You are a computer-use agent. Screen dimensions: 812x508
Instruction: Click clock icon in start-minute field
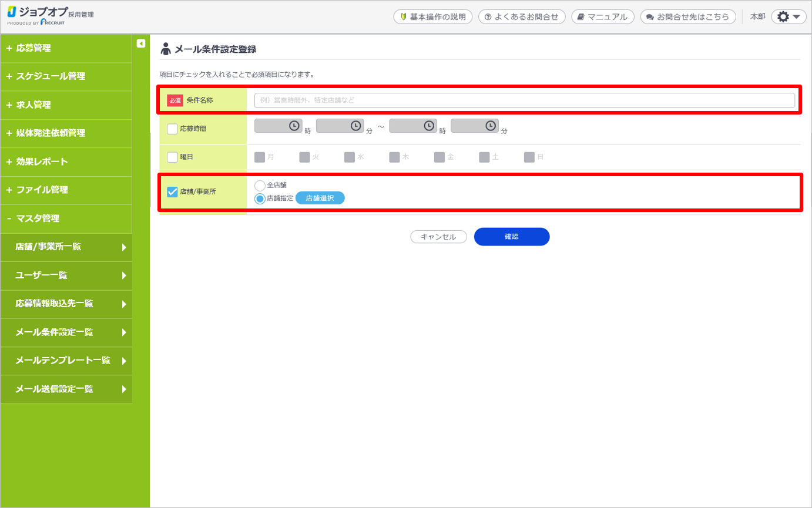355,126
